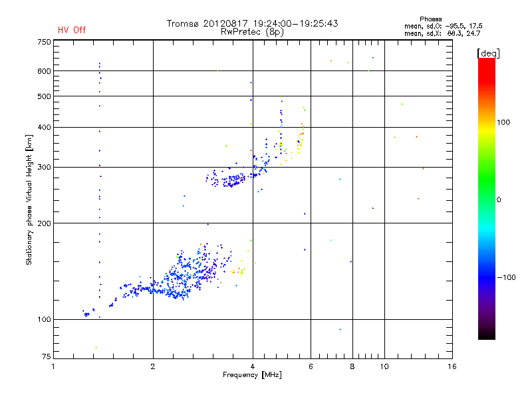Click the x-axis tick label '4'
532x399 pixels.
click(253, 366)
